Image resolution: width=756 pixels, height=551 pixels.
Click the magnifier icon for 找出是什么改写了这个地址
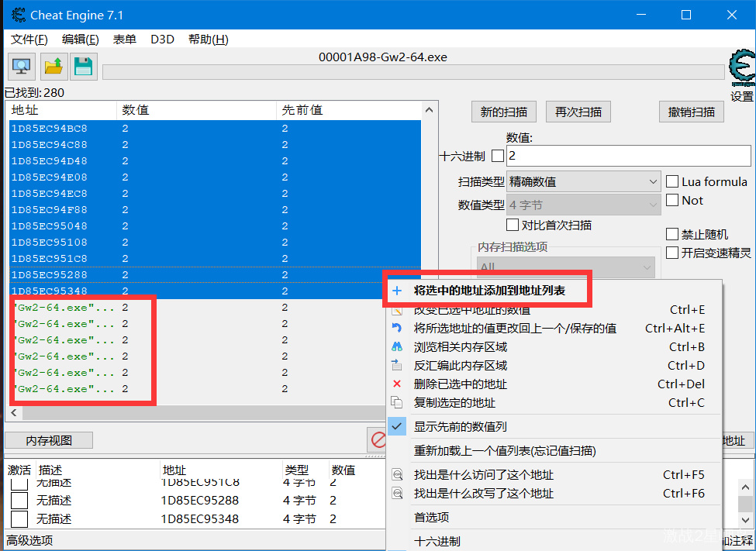[x=397, y=493]
